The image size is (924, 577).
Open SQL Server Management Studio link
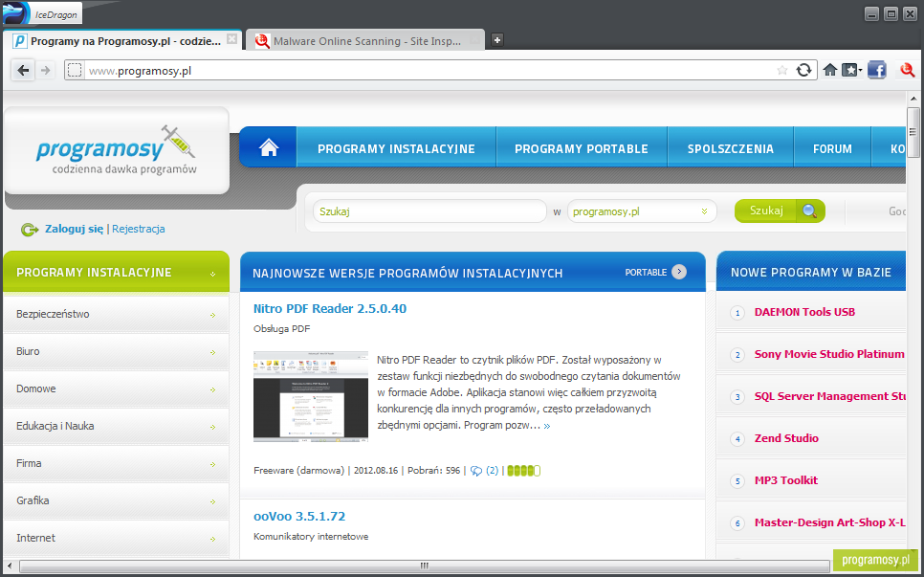pos(829,396)
